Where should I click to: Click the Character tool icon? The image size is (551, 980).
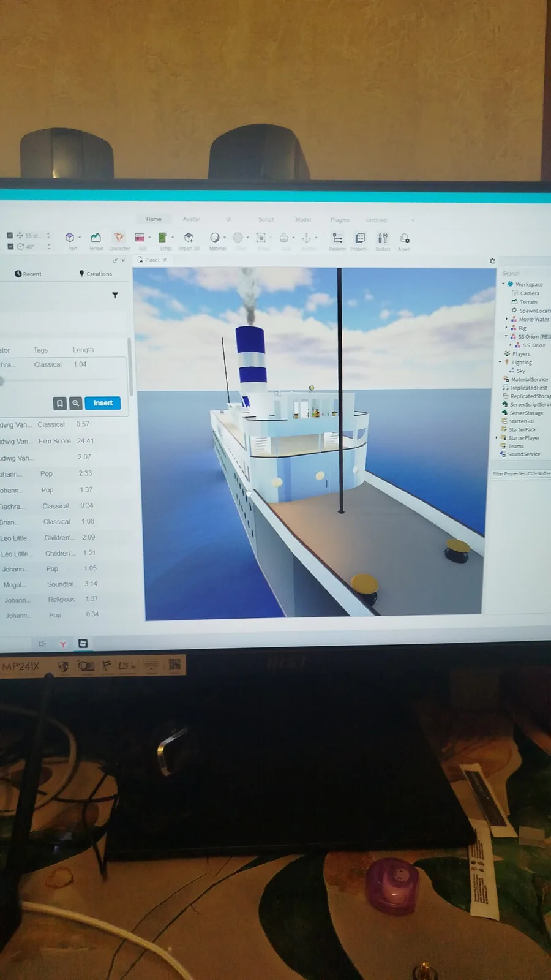click(x=119, y=238)
